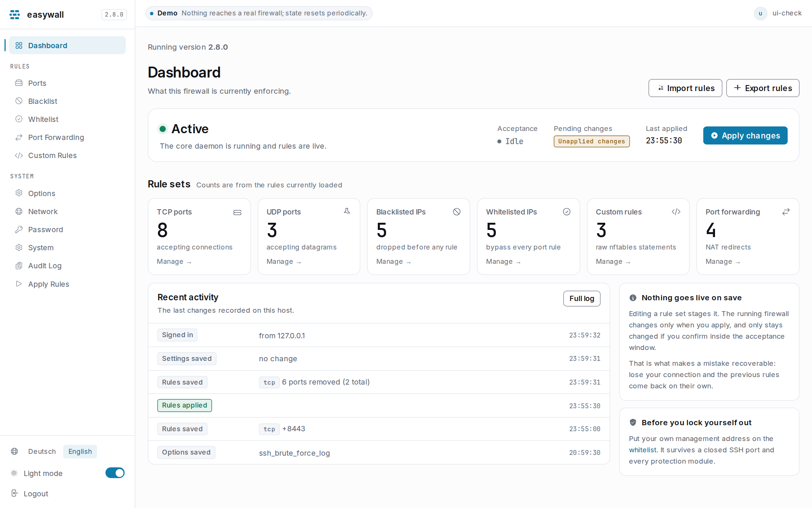
Task: Click the Settings saved activity tag
Action: click(187, 359)
